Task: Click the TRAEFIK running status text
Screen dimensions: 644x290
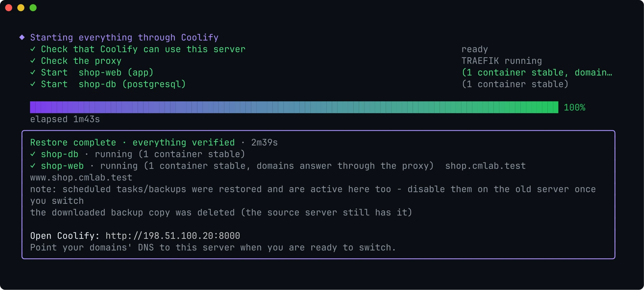Action: coord(502,61)
